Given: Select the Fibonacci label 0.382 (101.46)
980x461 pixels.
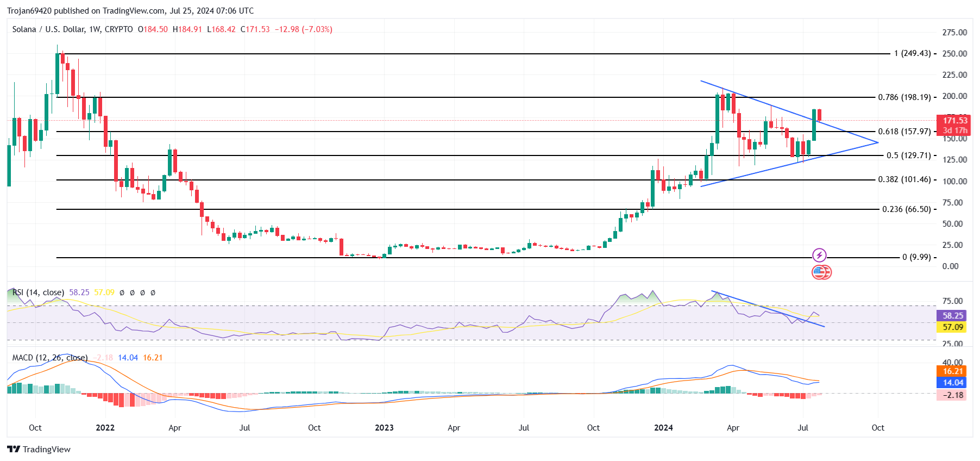Looking at the screenshot, I should pos(904,179).
